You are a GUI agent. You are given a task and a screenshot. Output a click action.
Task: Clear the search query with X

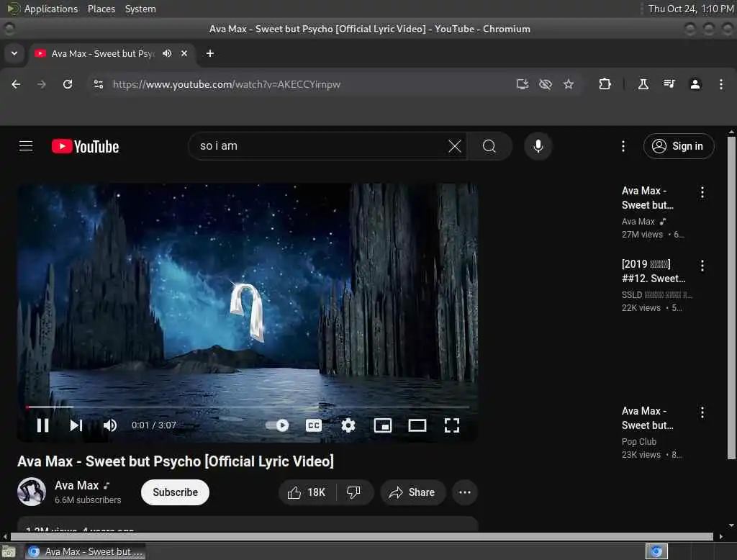point(455,146)
